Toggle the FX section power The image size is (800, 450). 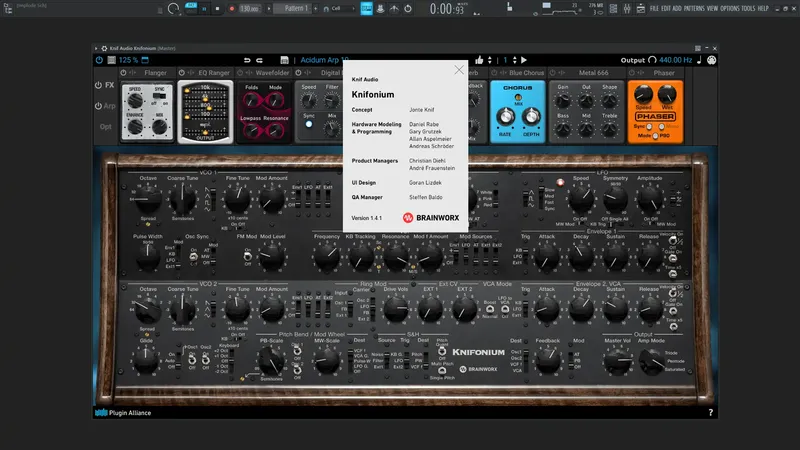(x=98, y=85)
